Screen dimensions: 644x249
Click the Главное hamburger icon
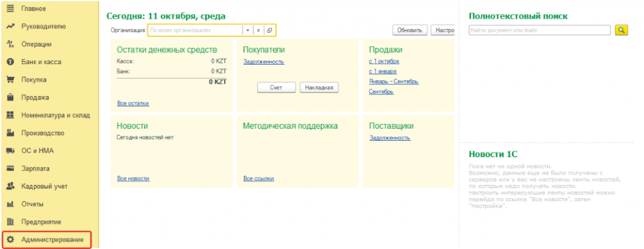coord(10,9)
